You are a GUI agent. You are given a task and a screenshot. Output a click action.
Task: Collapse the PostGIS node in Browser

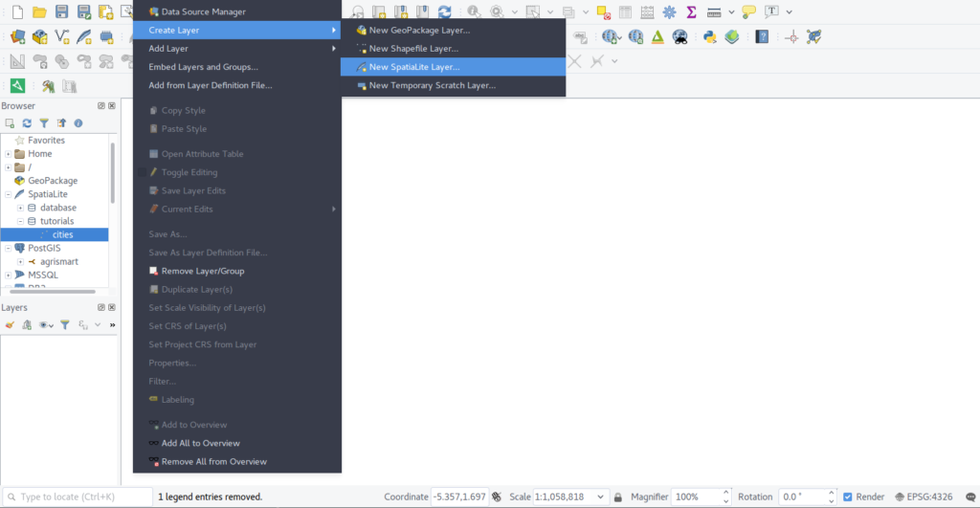8,248
